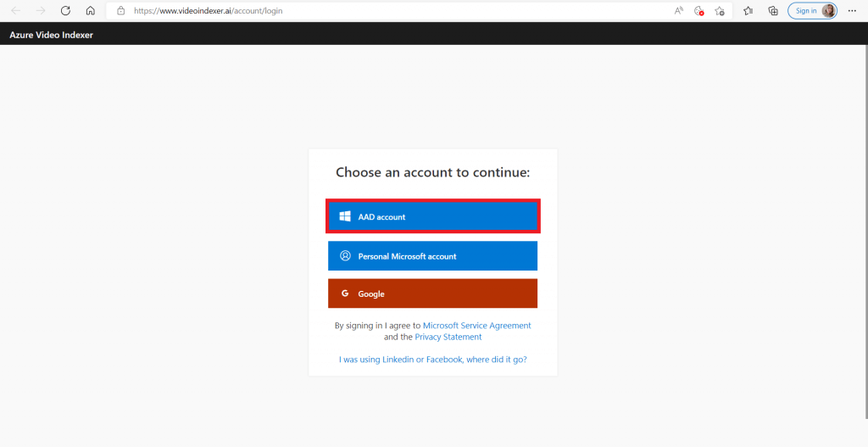
Task: Click the LinkedIn or Facebook help link
Action: (x=433, y=360)
